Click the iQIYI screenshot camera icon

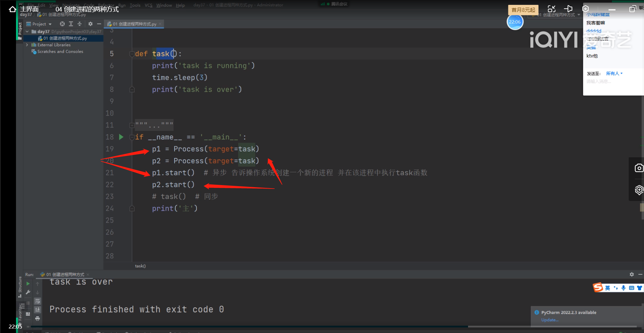point(639,168)
